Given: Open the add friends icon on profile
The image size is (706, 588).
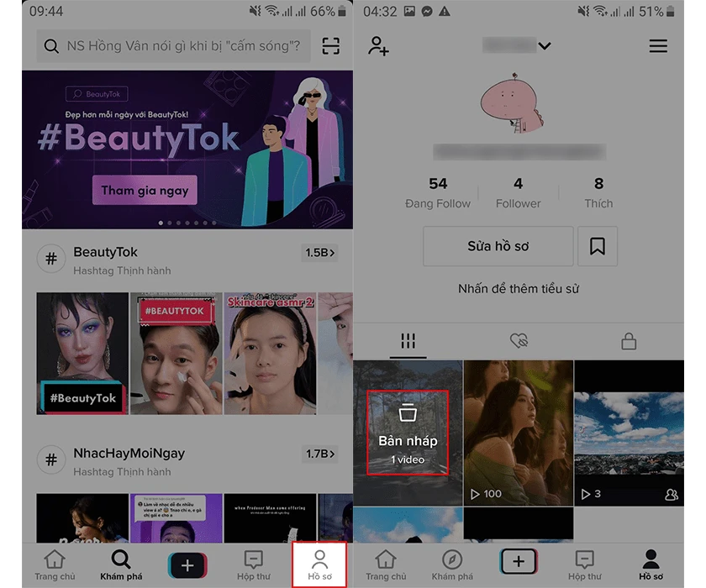Looking at the screenshot, I should tap(378, 46).
